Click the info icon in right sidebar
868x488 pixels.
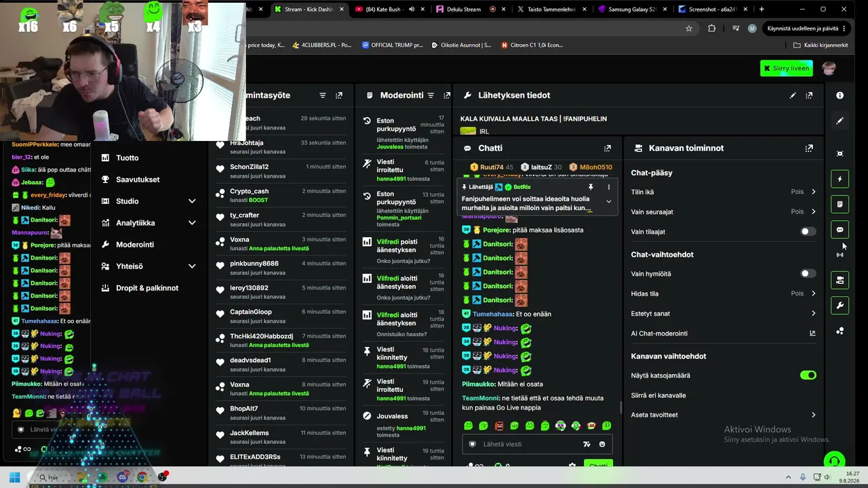840,96
